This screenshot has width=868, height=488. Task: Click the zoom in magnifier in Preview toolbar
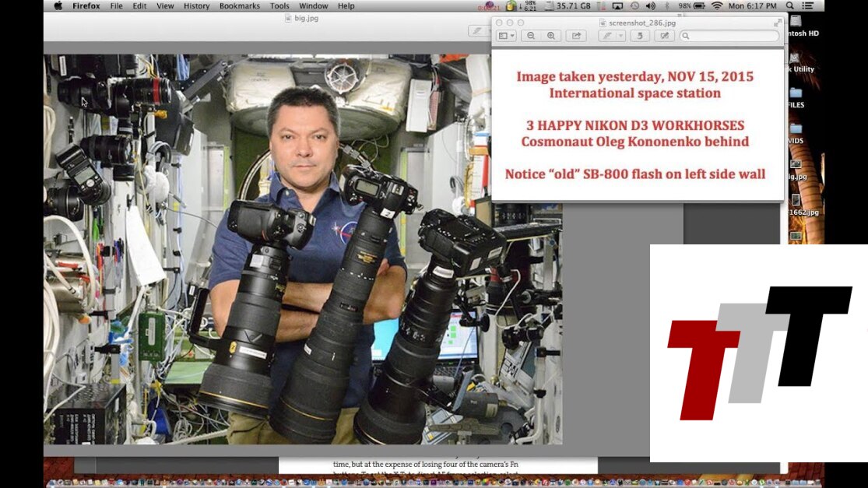click(x=551, y=36)
